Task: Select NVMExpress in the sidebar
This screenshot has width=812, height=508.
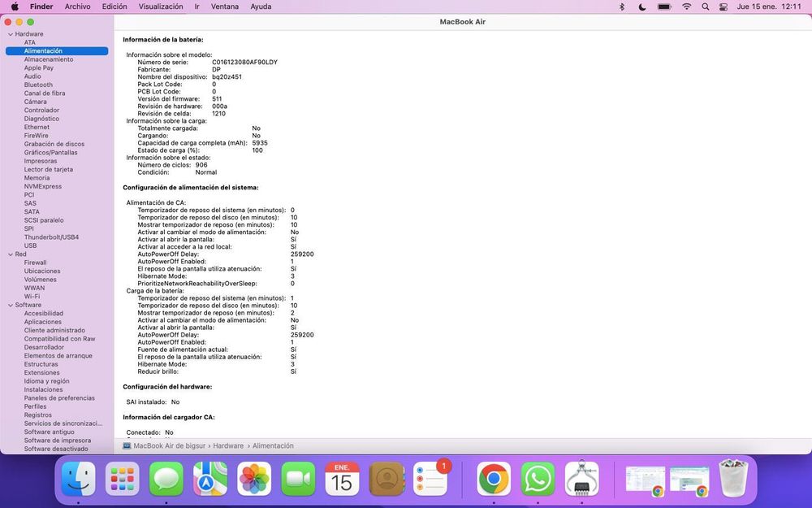Action: click(43, 187)
